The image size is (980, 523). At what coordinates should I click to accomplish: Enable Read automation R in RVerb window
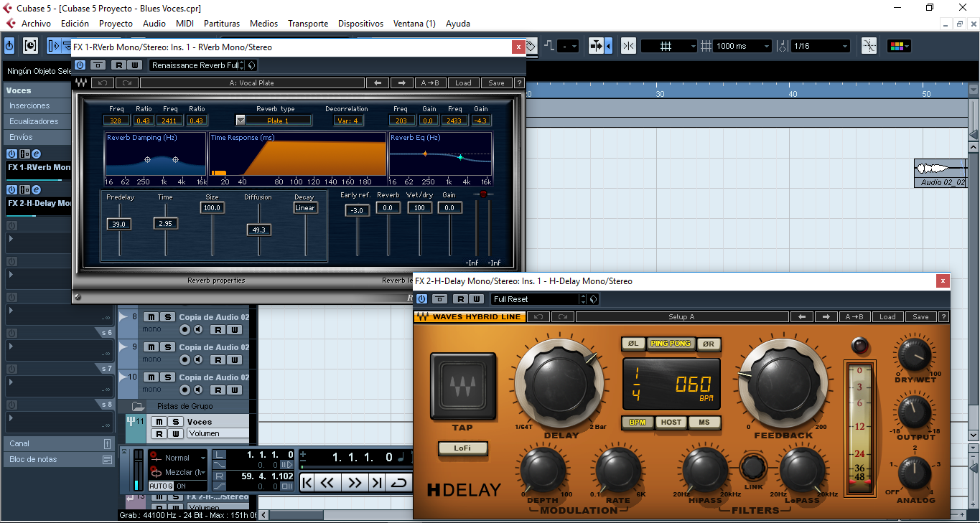(x=118, y=65)
